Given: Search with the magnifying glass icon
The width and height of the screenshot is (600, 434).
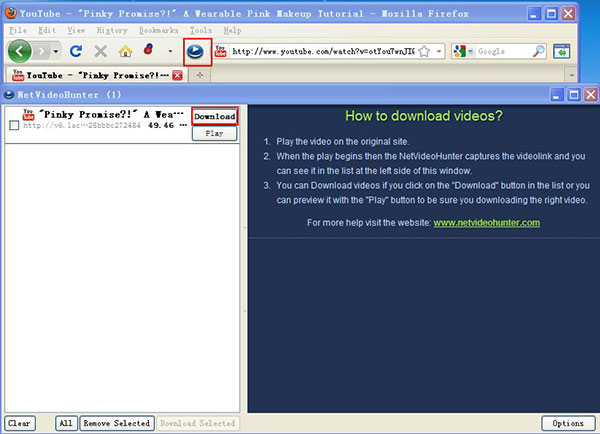Looking at the screenshot, I should (x=538, y=51).
